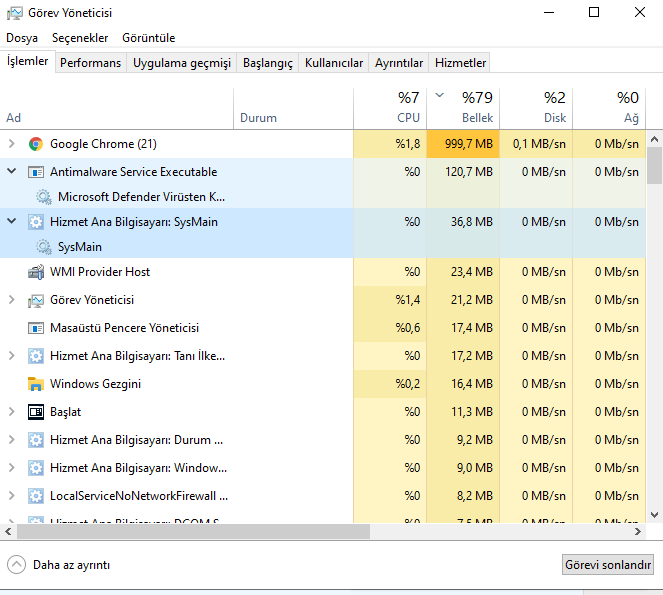The width and height of the screenshot is (663, 595).
Task: Expand the Görev Yöneticisi process row
Action: 11,300
